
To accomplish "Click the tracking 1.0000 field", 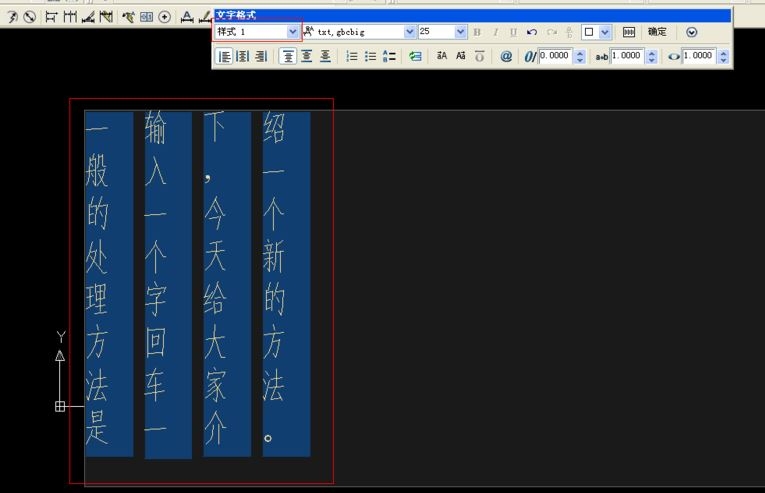I will pyautogui.click(x=627, y=56).
